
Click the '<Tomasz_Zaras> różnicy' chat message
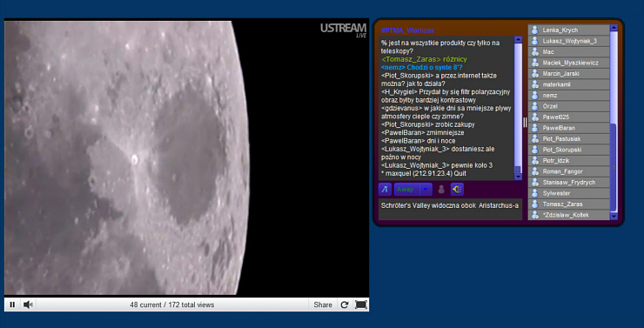[x=425, y=59]
